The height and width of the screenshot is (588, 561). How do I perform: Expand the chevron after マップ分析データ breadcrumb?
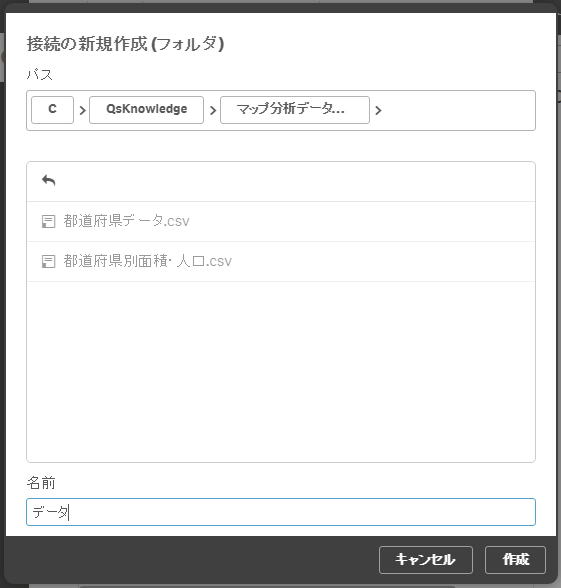pyautogui.click(x=378, y=110)
